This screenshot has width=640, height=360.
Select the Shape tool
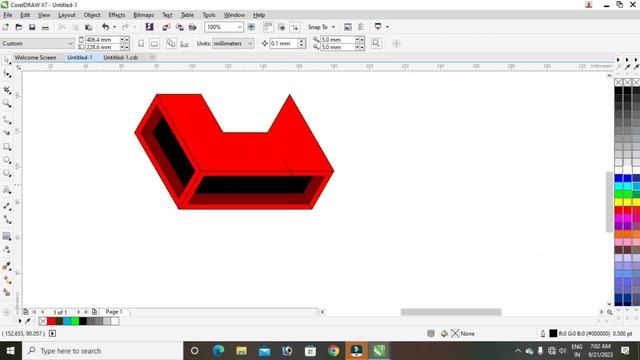pyautogui.click(x=7, y=74)
